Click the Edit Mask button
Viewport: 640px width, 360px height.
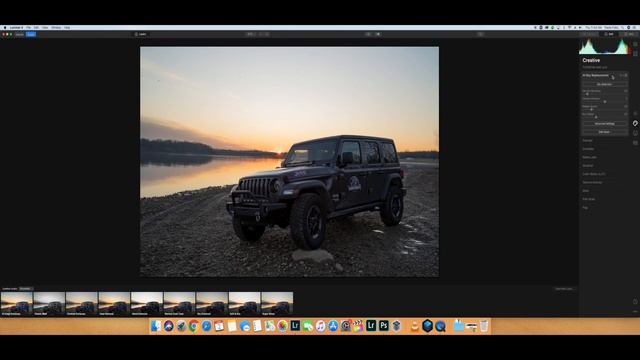(x=604, y=132)
